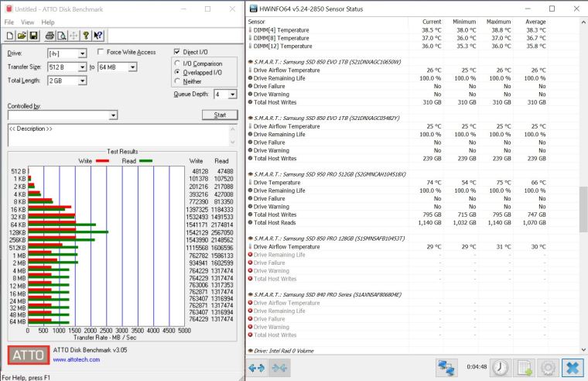Open the Controlled by dropdown

[x=113, y=115]
